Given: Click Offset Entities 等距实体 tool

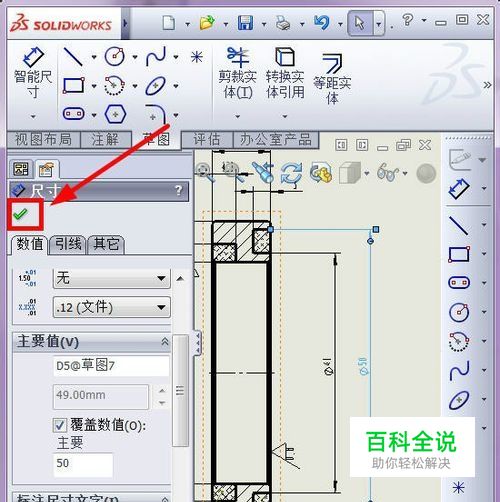Looking at the screenshot, I should (332, 78).
